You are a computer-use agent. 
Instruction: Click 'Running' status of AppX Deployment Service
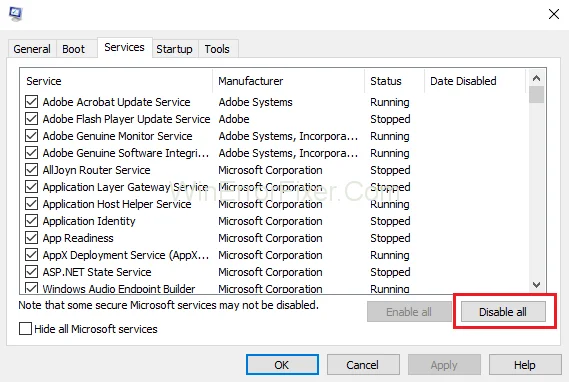pos(390,255)
